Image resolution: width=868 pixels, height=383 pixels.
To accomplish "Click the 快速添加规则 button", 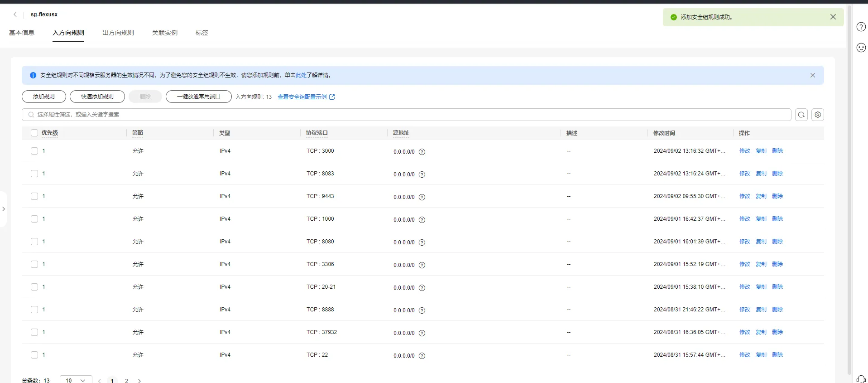I will [x=97, y=97].
